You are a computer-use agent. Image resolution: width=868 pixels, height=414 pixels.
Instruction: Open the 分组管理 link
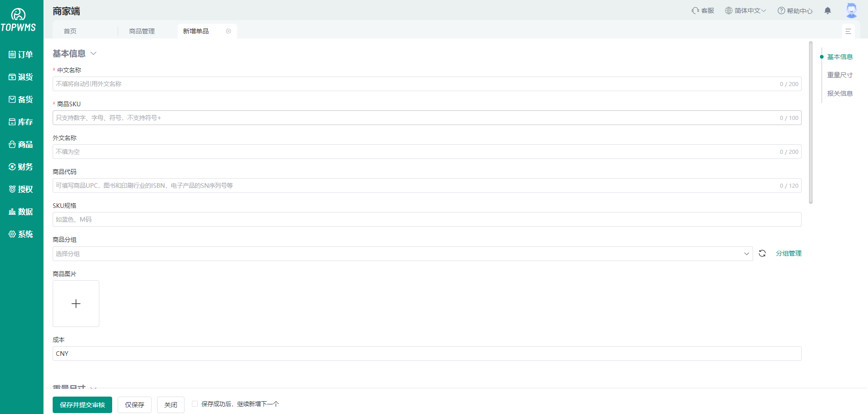click(x=788, y=253)
